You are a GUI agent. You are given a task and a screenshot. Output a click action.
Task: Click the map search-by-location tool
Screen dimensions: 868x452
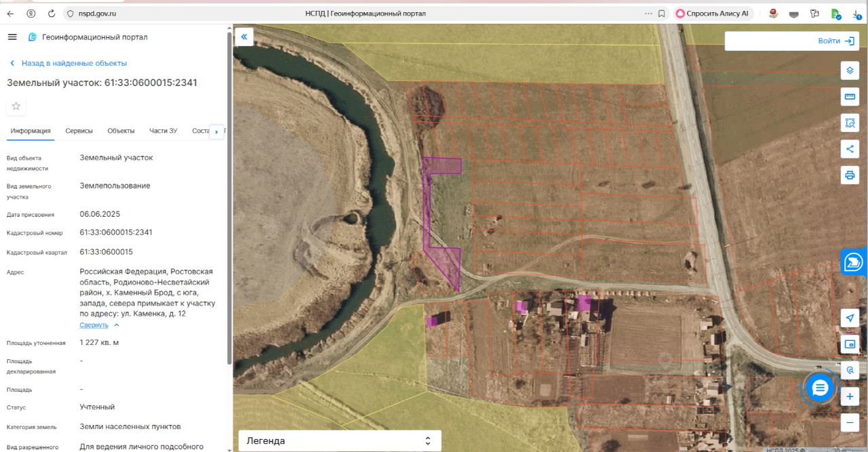[850, 371]
